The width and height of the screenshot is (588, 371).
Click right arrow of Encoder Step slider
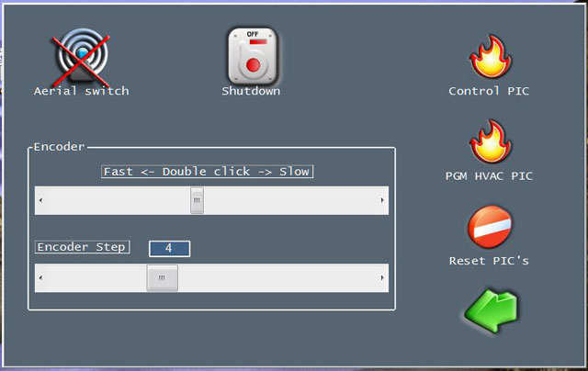pyautogui.click(x=382, y=278)
